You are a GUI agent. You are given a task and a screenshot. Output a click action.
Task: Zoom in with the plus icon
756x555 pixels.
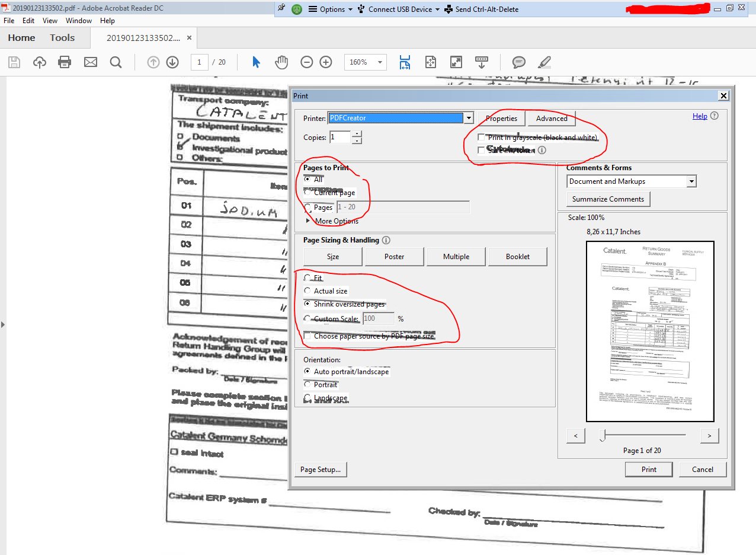pyautogui.click(x=326, y=62)
